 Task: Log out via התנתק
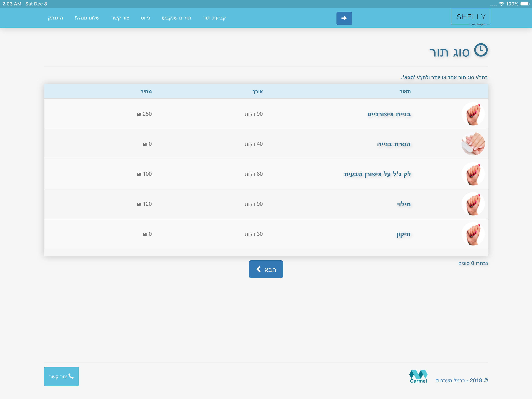pyautogui.click(x=55, y=18)
